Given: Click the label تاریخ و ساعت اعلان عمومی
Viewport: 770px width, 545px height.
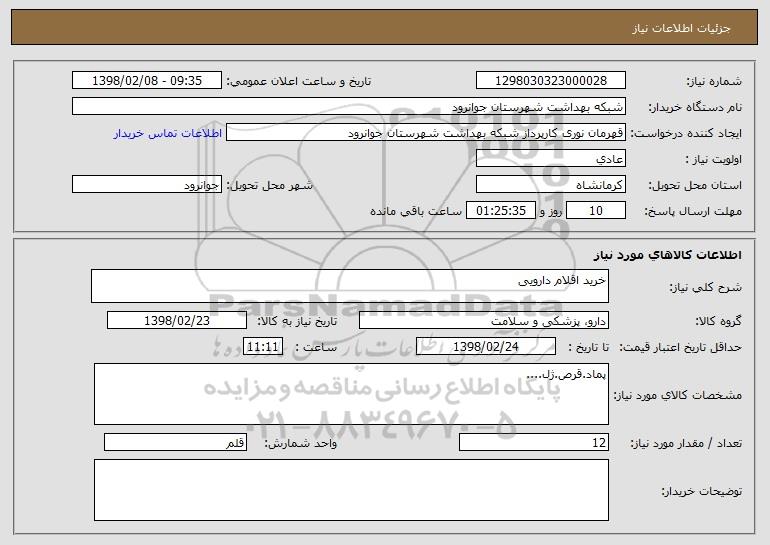Looking at the screenshot, I should (x=299, y=82).
